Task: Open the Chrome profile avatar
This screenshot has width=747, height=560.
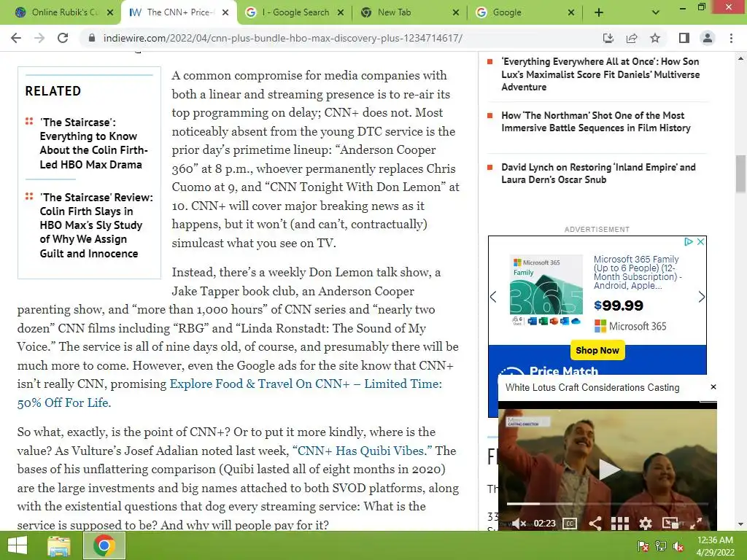Action: tap(708, 38)
